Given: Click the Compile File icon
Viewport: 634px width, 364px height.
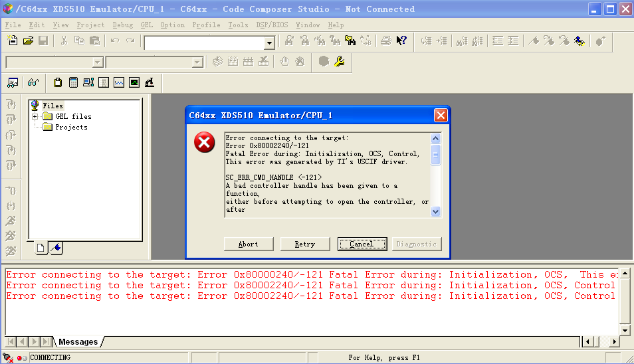Looking at the screenshot, I should [x=217, y=61].
